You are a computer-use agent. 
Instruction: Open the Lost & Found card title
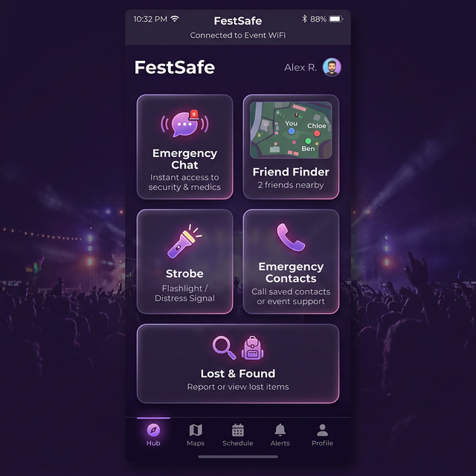pyautogui.click(x=238, y=373)
